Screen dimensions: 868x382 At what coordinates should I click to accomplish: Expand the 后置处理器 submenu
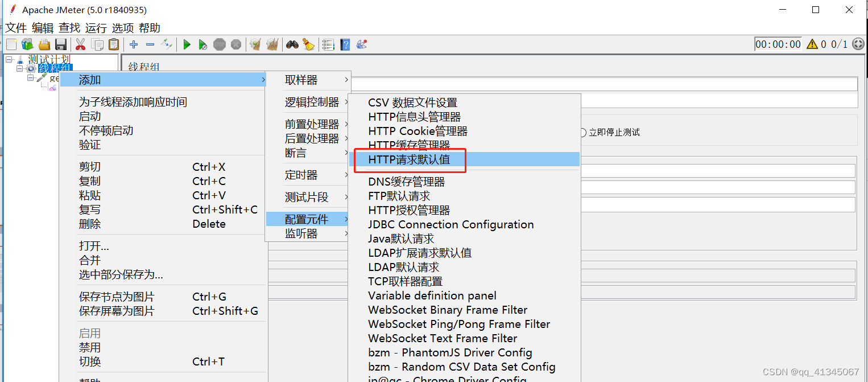pos(308,138)
